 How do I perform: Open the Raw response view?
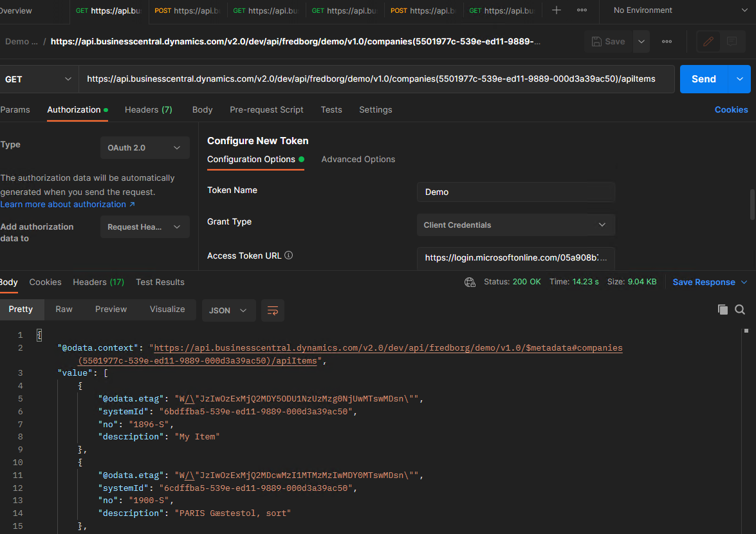tap(63, 309)
